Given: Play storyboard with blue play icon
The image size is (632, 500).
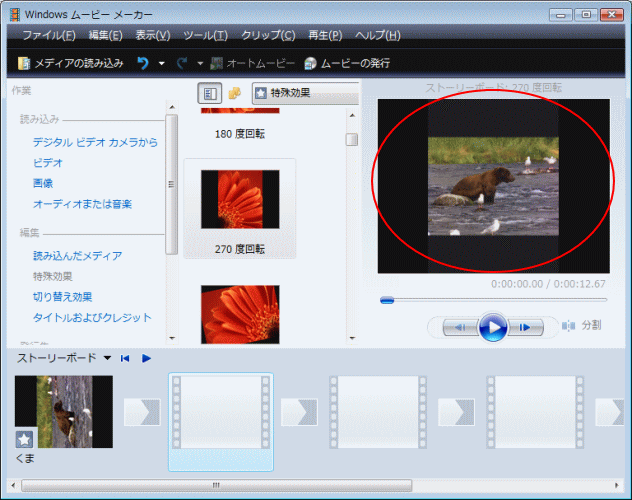Looking at the screenshot, I should pos(146,358).
